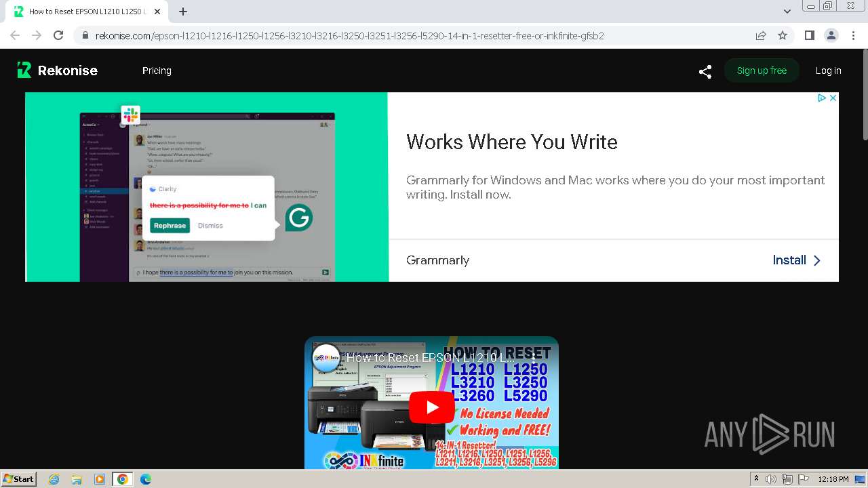This screenshot has height=488, width=868.
Task: Click the INKfinite channel avatar on video
Action: [326, 358]
